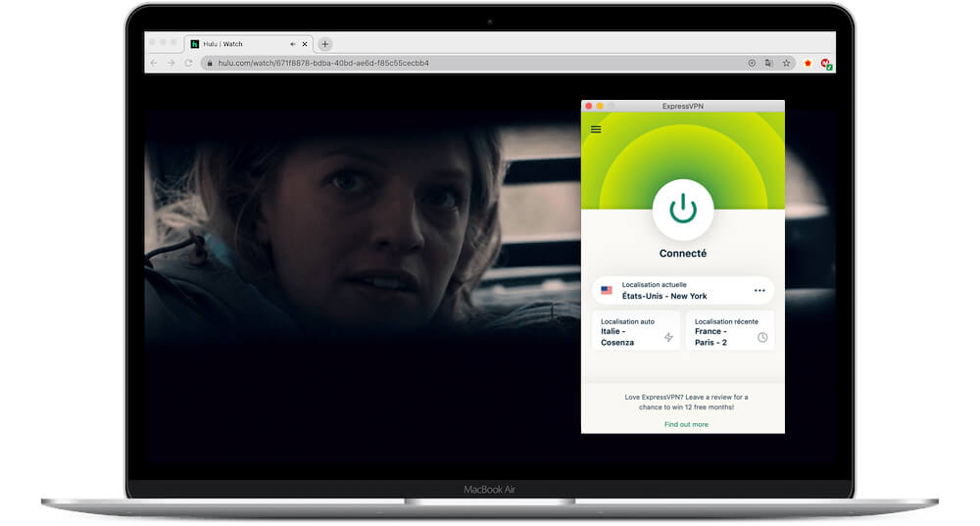Click the translate page icon
Screen dimensions: 980x526
(x=768, y=63)
